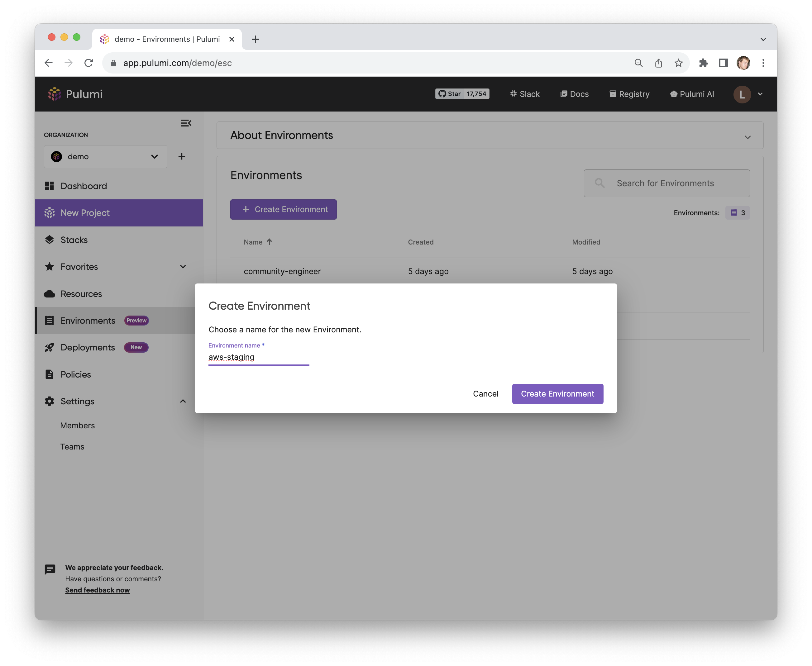Sort by the Modified column header

pos(586,242)
